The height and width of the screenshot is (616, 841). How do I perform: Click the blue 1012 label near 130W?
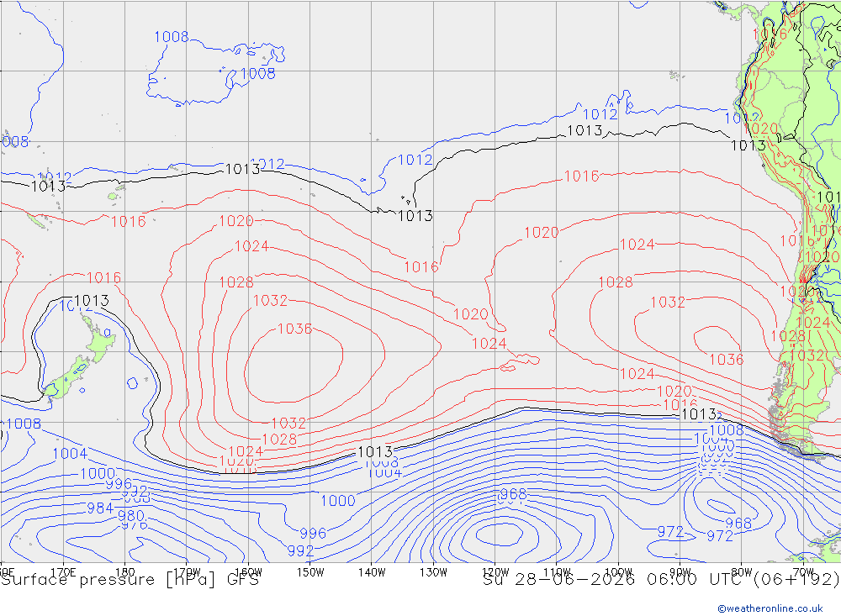[x=415, y=160]
